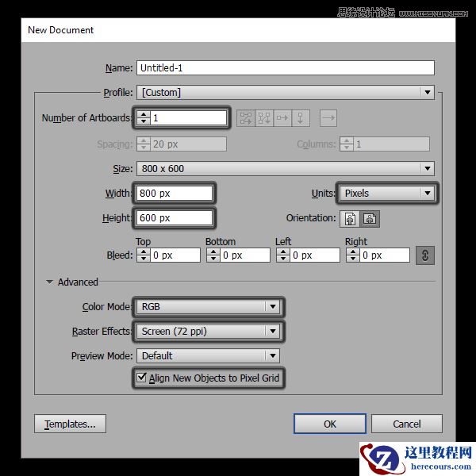Click the Right bleed value field
Image resolution: width=476 pixels, height=476 pixels.
click(385, 255)
